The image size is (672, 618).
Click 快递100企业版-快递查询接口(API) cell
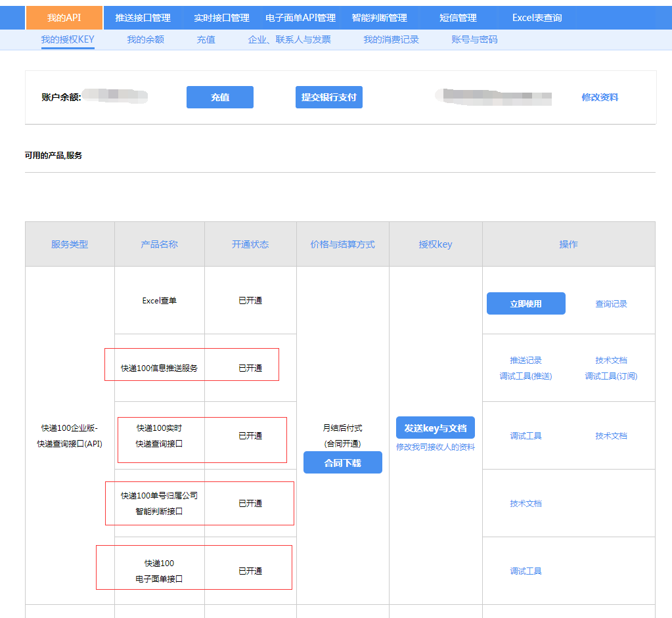pos(70,435)
